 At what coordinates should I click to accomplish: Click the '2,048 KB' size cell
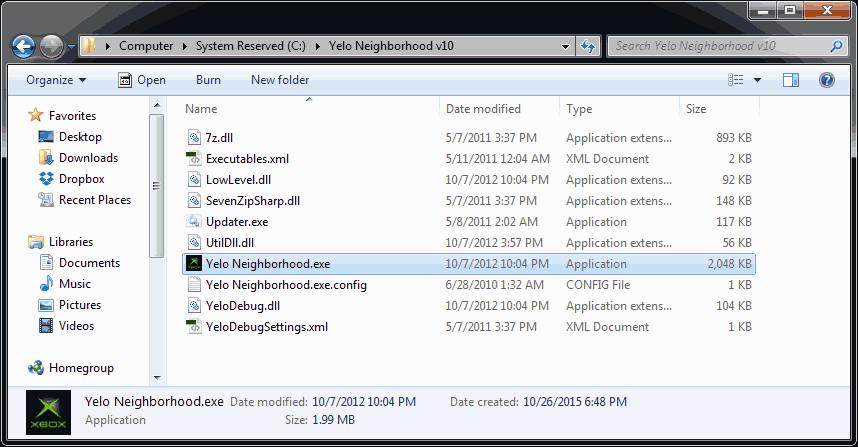729,264
